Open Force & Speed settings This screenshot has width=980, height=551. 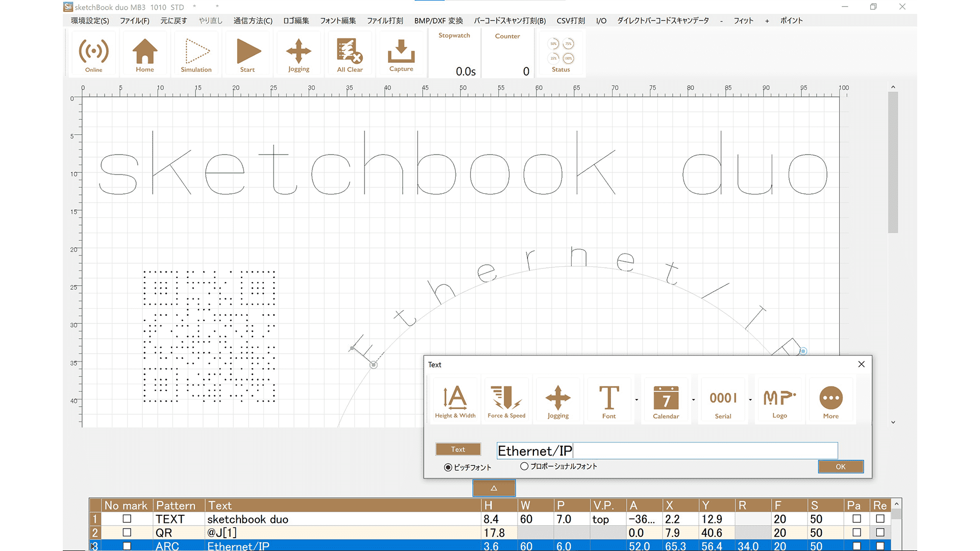coord(506,401)
